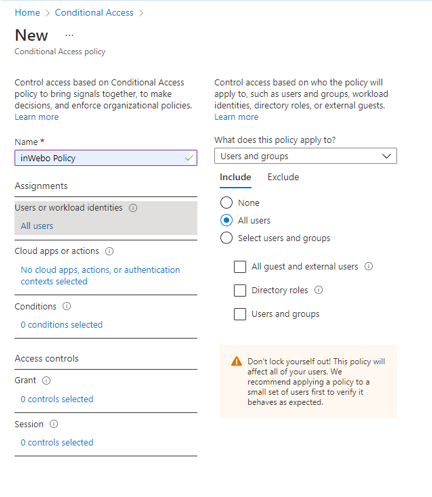Check the Users and groups checkbox
Image resolution: width=432 pixels, height=497 pixels.
[x=240, y=314]
